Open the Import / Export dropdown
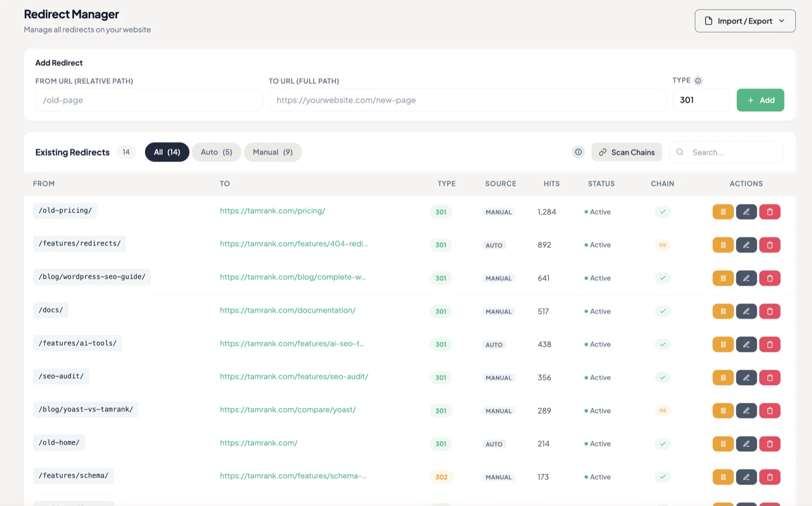 tap(745, 21)
